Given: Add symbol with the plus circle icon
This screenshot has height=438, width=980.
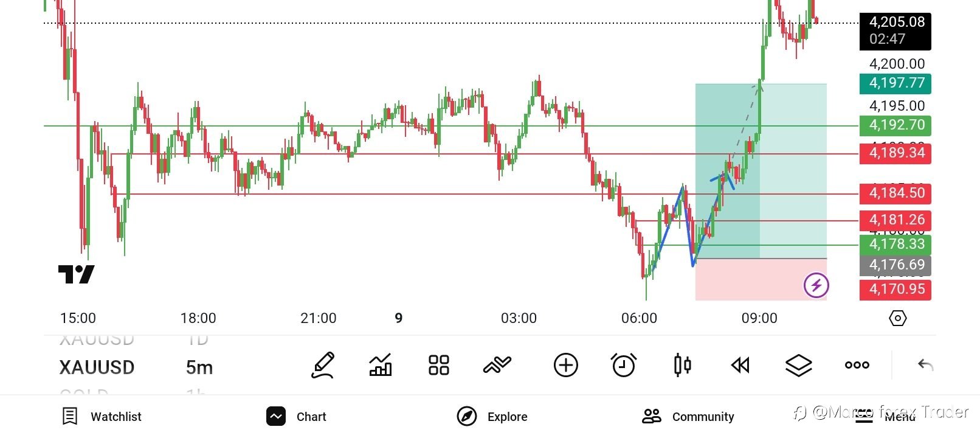Looking at the screenshot, I should [x=565, y=365].
